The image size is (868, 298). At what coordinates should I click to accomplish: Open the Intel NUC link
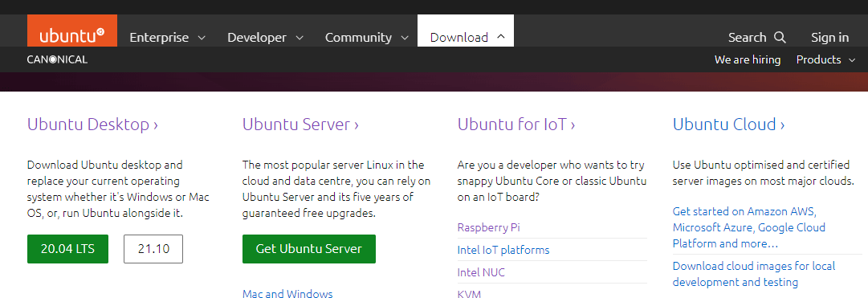481,272
